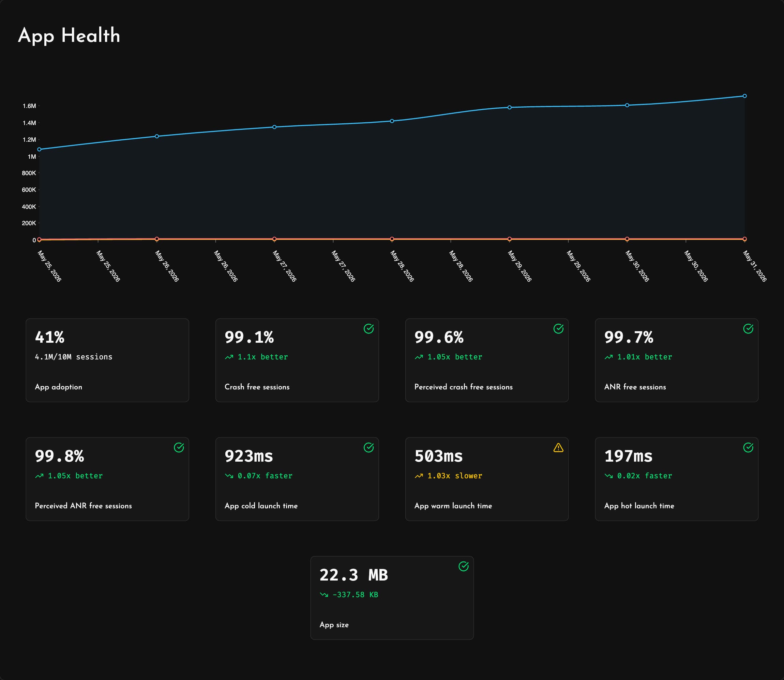Click the App warm launch time label
Screen dimensions: 784x680
coord(453,506)
